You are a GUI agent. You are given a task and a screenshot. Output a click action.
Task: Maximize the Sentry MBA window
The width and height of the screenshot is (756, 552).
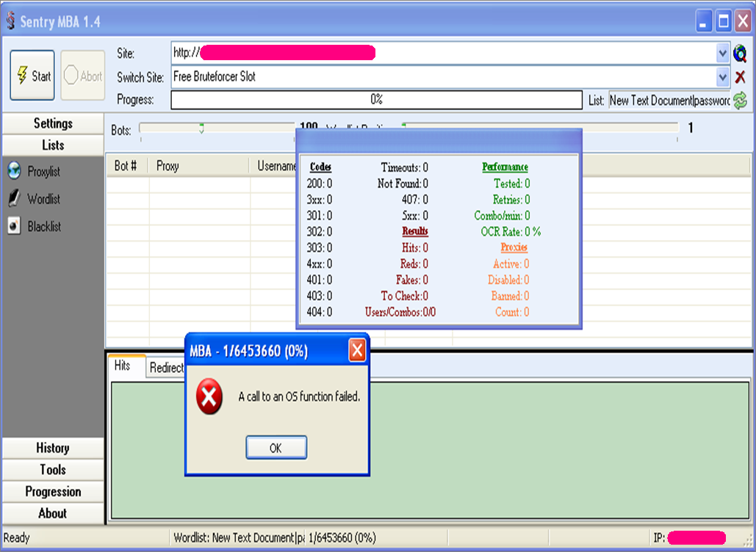[x=723, y=22]
